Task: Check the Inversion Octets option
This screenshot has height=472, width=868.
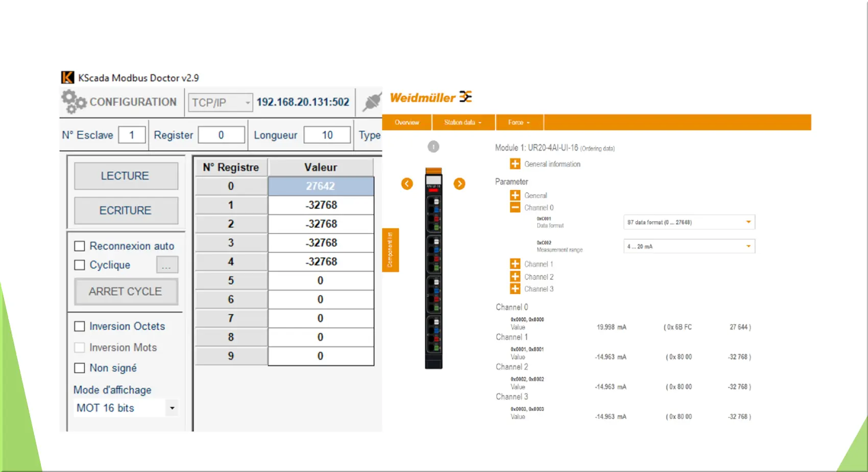Action: [80, 326]
